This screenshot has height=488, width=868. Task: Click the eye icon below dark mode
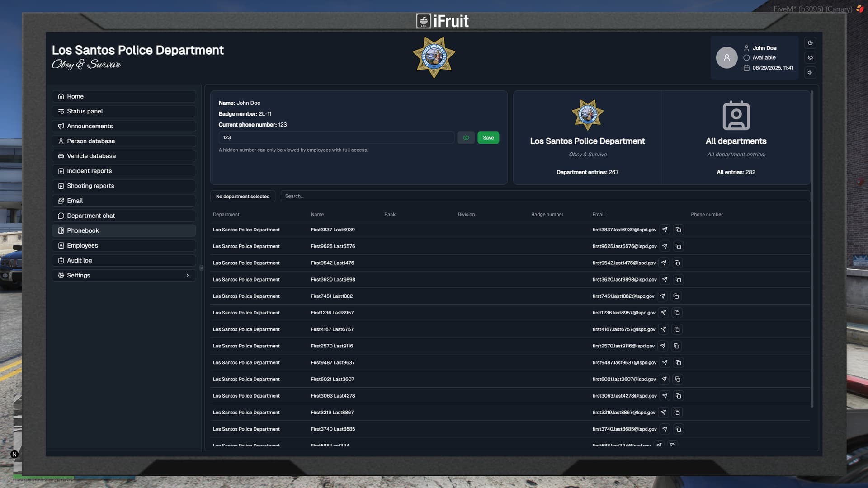(810, 58)
